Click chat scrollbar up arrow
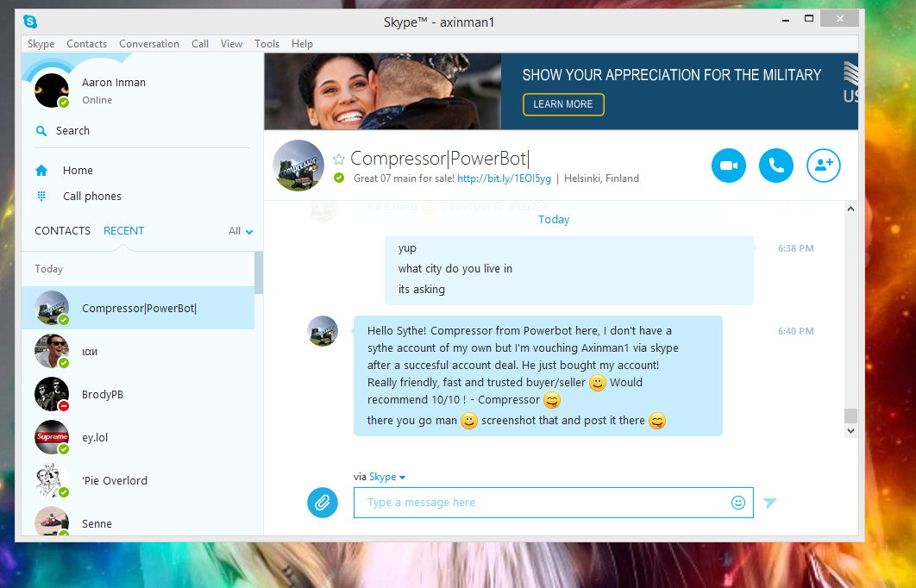 [850, 209]
